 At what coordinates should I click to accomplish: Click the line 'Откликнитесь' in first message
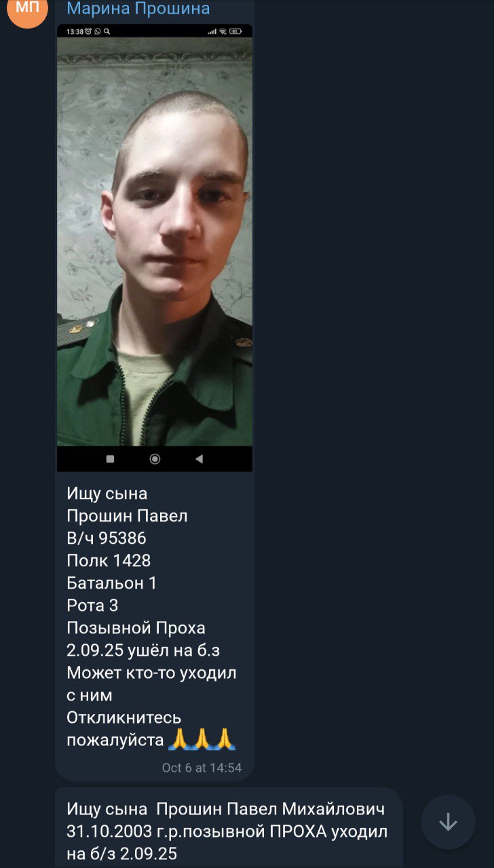pos(124,717)
